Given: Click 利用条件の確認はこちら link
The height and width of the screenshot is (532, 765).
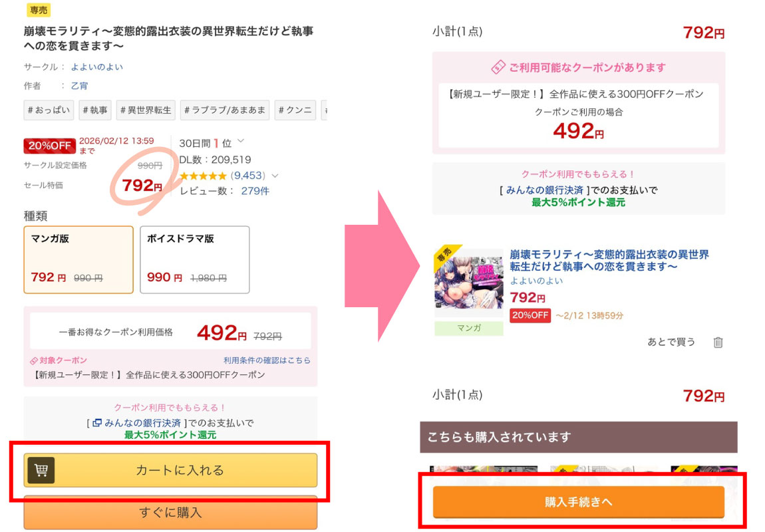Looking at the screenshot, I should (x=267, y=360).
